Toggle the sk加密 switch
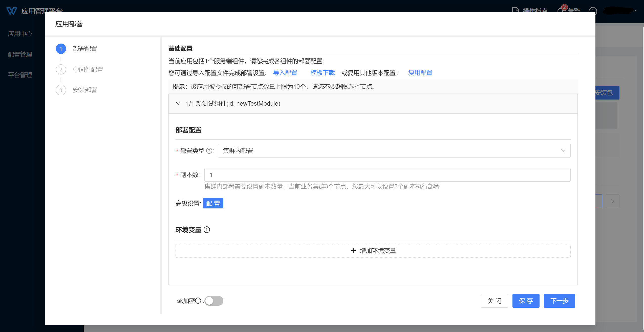Viewport: 644px width, 332px height. click(x=214, y=301)
